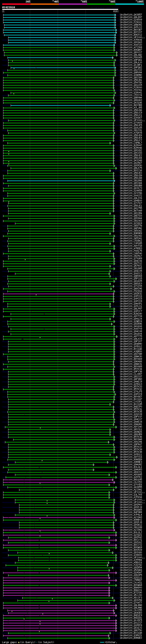Click the cyan alignment bar for UniRef100_Q43857

(x=59, y=15)
